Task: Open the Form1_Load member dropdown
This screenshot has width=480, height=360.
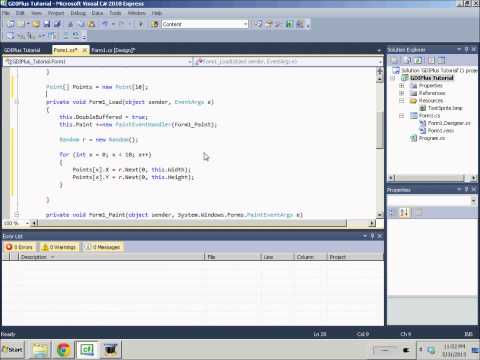Action: click(380, 61)
